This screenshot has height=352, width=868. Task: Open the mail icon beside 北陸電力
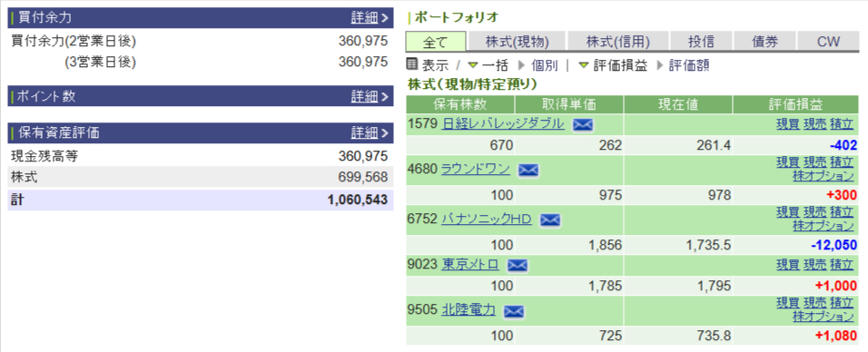pyautogui.click(x=514, y=312)
